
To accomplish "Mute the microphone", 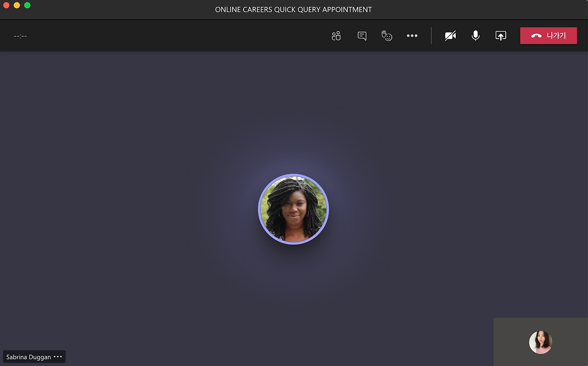I will [x=475, y=36].
